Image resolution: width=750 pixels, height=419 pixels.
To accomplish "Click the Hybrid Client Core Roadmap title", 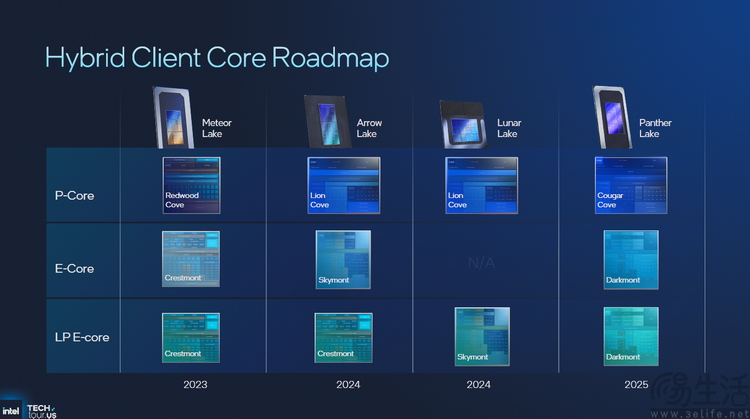I will click(217, 57).
